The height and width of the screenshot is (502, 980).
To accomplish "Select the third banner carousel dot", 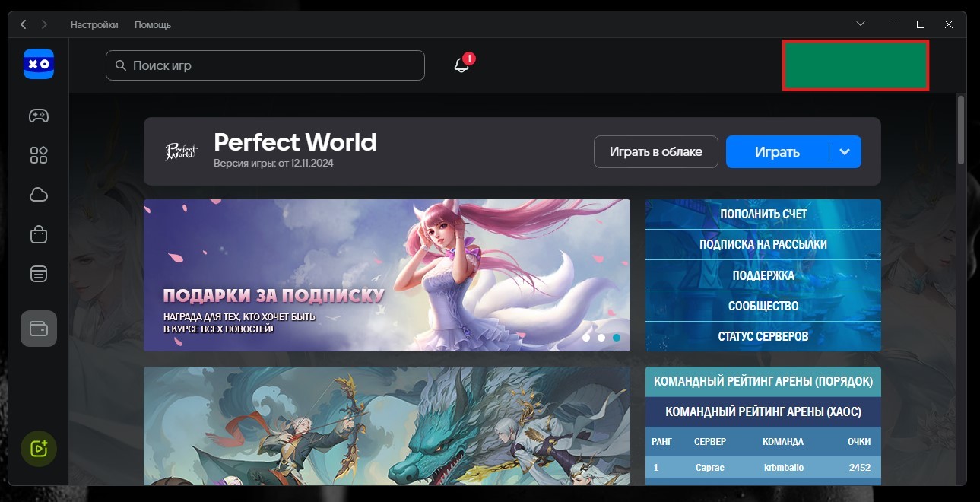I will pyautogui.click(x=617, y=337).
